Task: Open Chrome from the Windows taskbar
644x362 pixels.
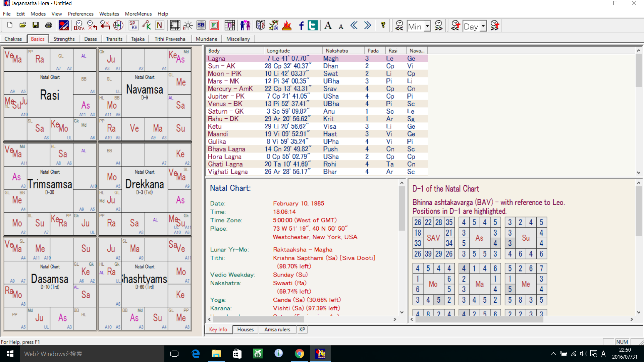Action: [x=299, y=354]
